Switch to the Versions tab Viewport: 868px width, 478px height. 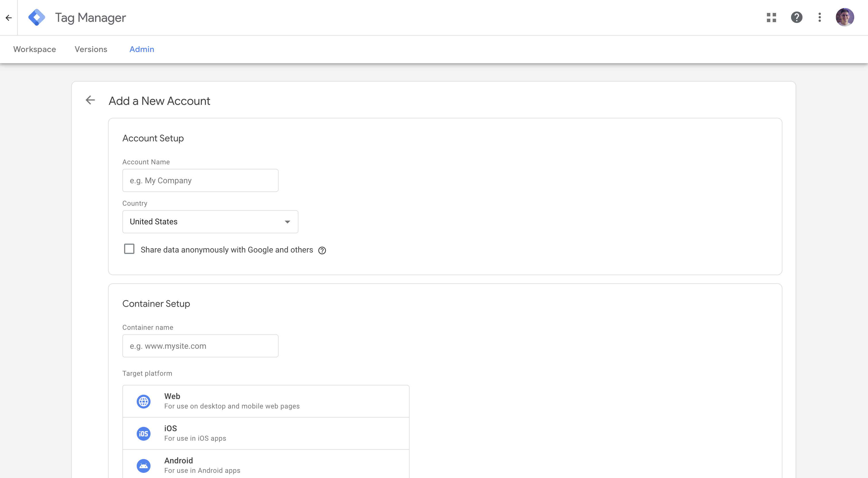click(91, 49)
